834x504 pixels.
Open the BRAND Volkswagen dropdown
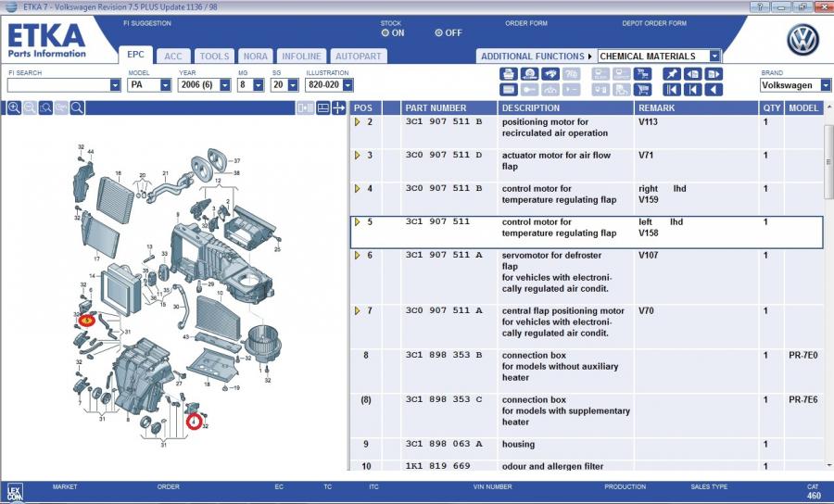825,85
